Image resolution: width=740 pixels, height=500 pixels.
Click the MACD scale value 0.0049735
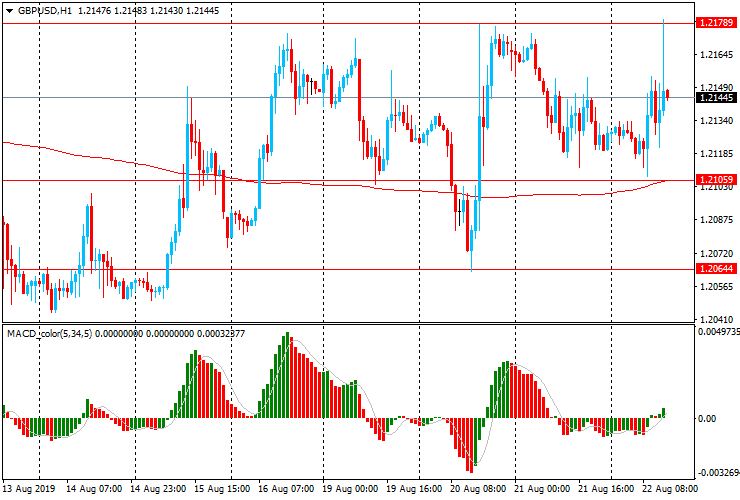pyautogui.click(x=719, y=332)
